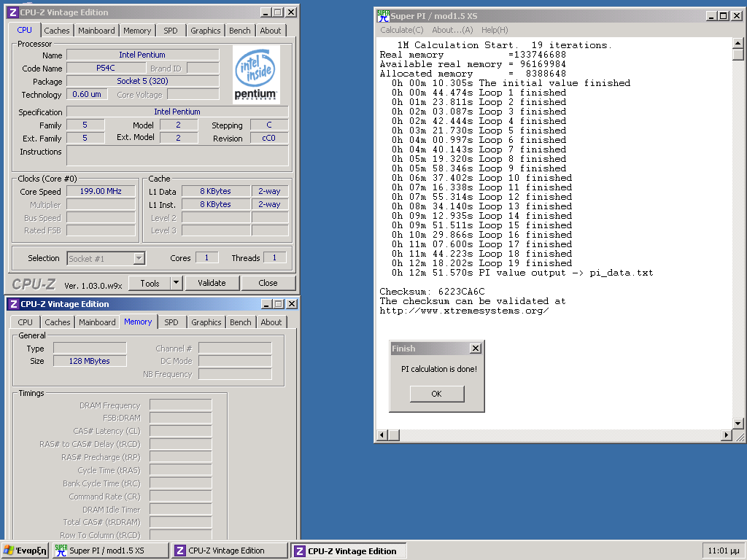This screenshot has height=560, width=747.
Task: Click the Threads count field
Action: tap(274, 257)
